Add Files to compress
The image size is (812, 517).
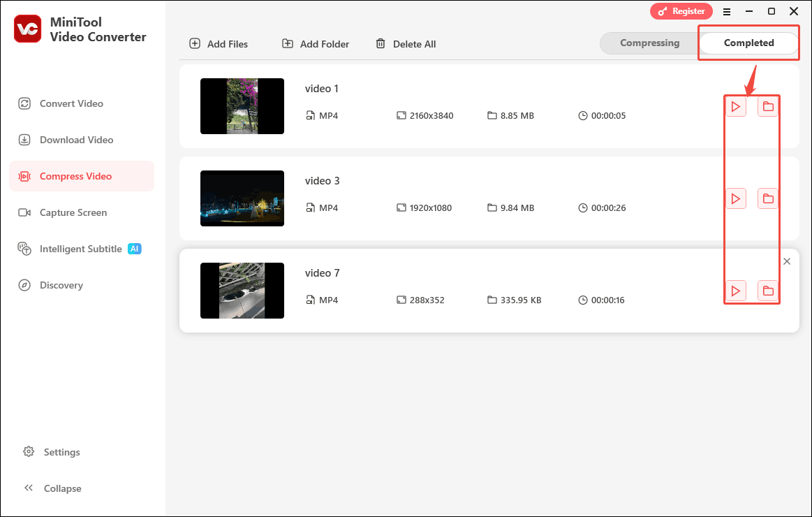[x=219, y=43]
